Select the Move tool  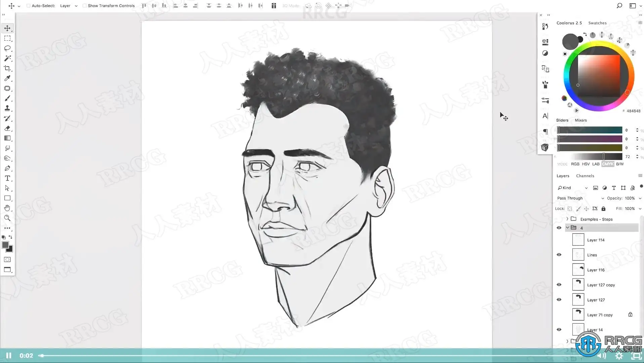7,28
